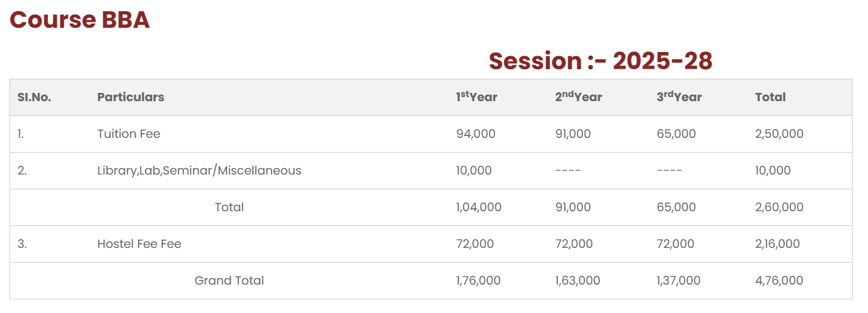This screenshot has height=313, width=868.
Task: Click the "2nd Year" column header
Action: coord(578,97)
